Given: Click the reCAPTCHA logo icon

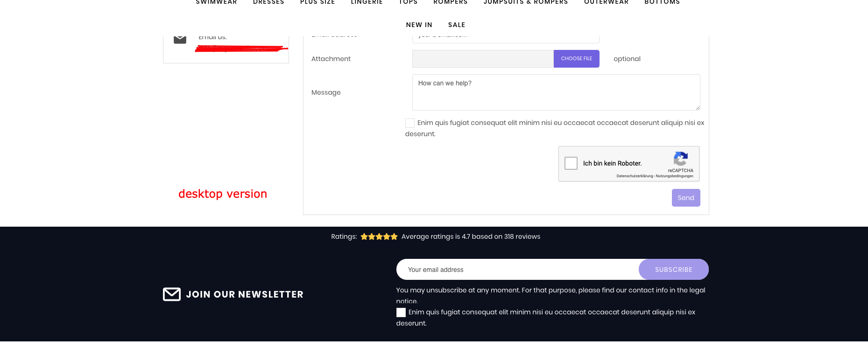Looking at the screenshot, I should coord(681,159).
